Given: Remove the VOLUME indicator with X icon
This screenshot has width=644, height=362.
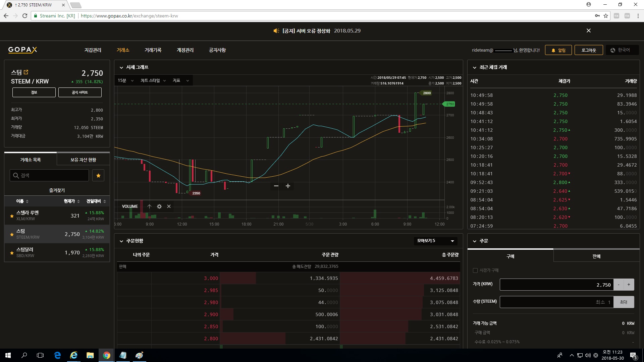Looking at the screenshot, I should (169, 206).
